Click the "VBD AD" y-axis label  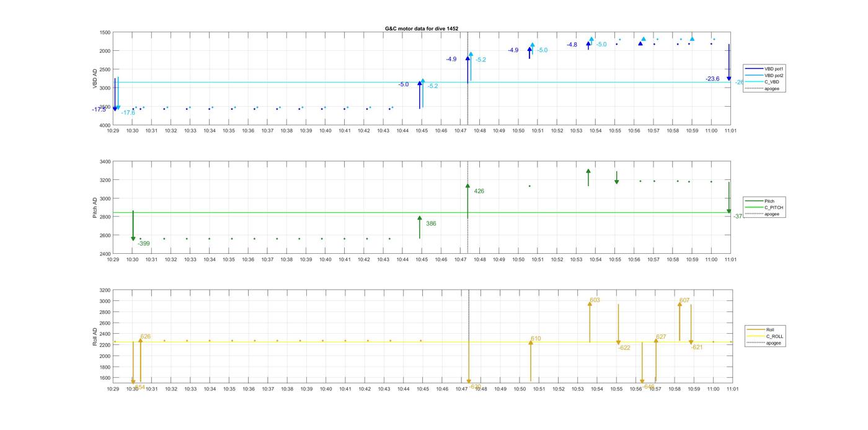(95, 78)
